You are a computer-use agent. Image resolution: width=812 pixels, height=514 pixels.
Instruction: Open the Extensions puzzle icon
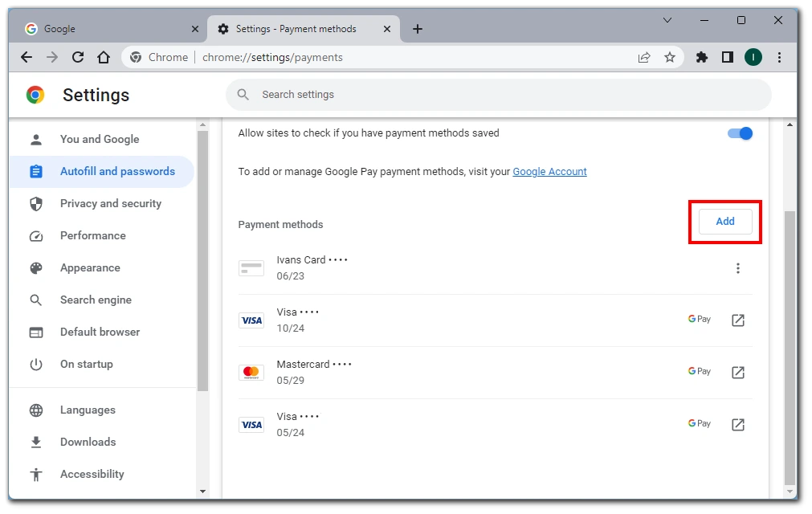[x=702, y=58]
